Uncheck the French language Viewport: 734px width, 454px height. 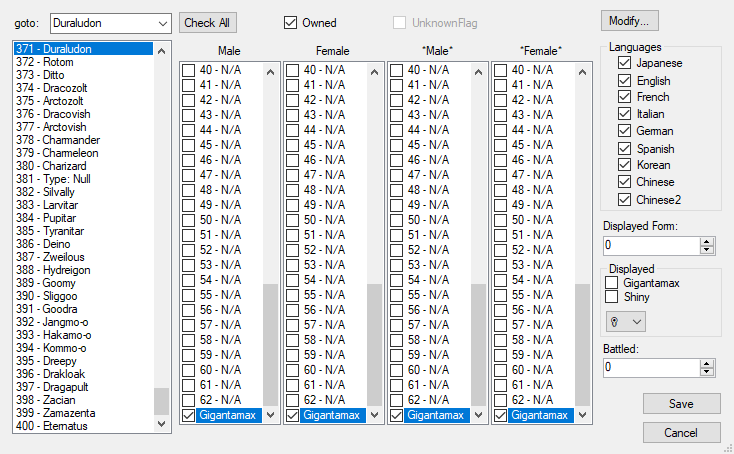624,97
